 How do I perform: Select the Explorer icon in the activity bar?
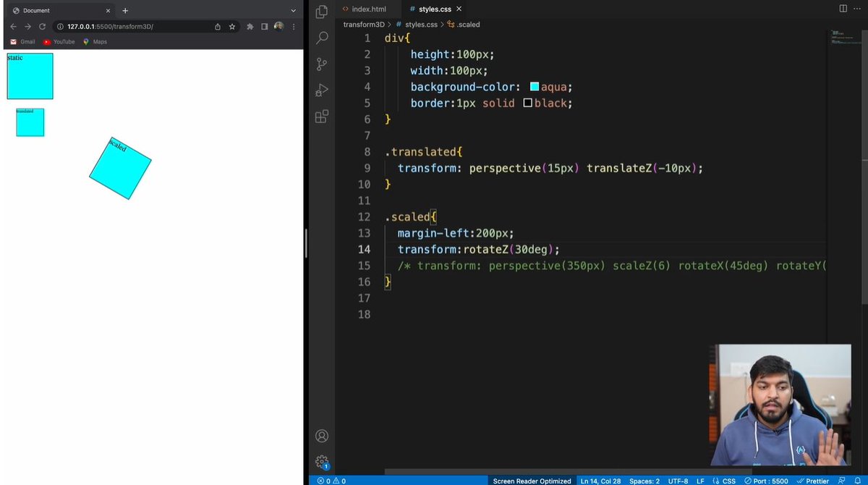321,12
